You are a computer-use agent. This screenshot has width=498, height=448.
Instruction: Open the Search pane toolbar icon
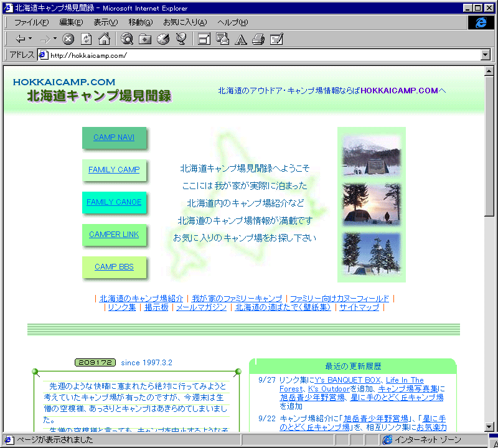click(x=127, y=39)
